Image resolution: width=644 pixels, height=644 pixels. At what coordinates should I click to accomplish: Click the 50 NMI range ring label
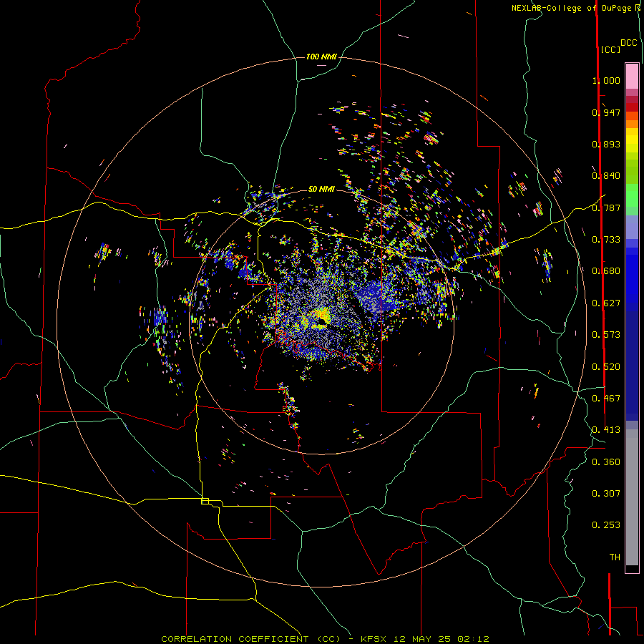pos(321,189)
